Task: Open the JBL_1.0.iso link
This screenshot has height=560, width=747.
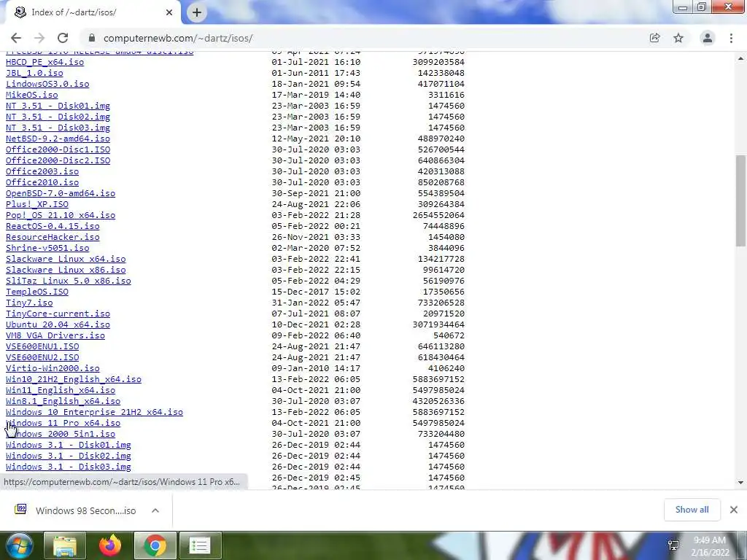Action: [x=34, y=73]
